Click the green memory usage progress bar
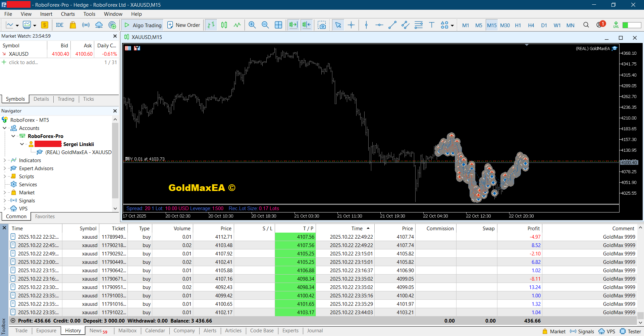This screenshot has height=336, width=644. coord(632,25)
